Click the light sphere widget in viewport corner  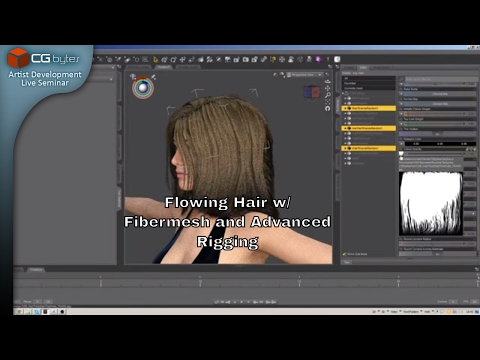(x=143, y=88)
